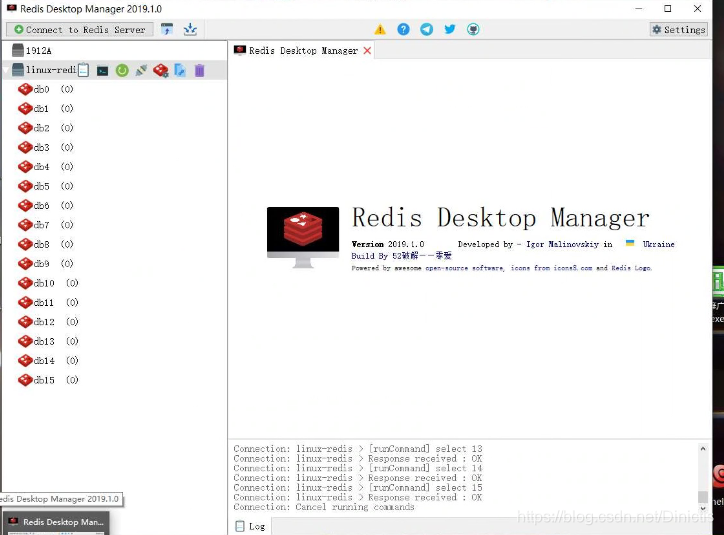Click the green reload icon for linux-redis
The width and height of the screenshot is (724, 535).
coord(122,70)
